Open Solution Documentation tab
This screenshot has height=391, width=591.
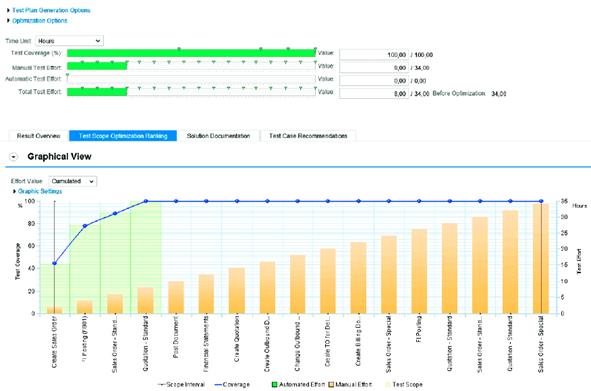tap(218, 136)
